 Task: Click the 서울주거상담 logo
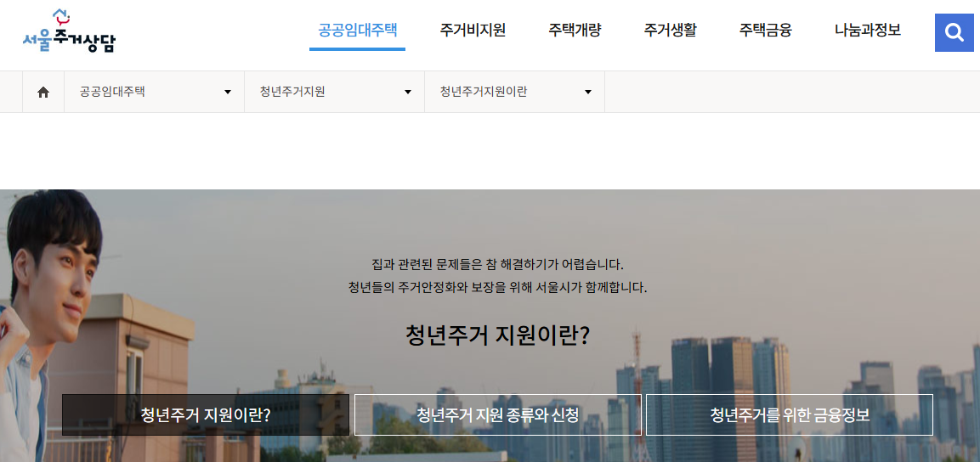point(69,31)
